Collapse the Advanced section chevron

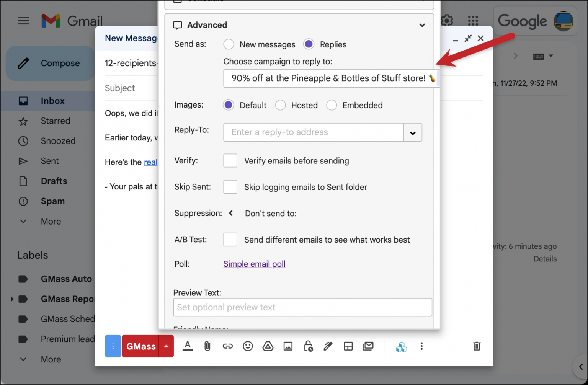click(x=422, y=25)
